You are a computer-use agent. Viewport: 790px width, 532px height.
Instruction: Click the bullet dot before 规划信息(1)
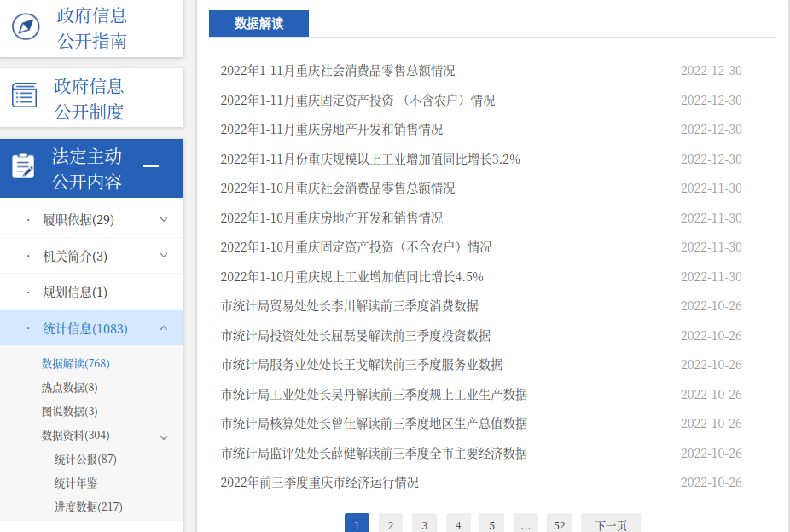click(27, 291)
